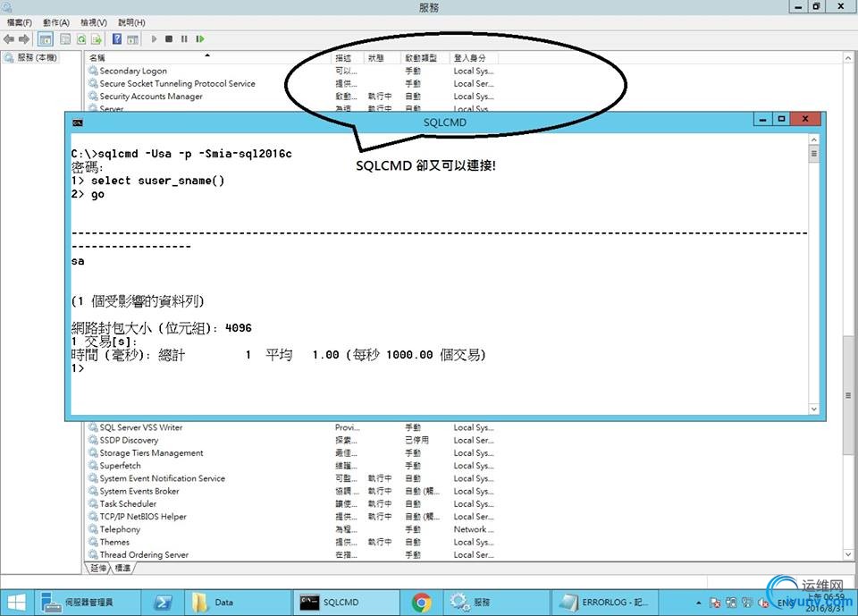Select the Telephony service
The image size is (858, 616).
coord(120,529)
